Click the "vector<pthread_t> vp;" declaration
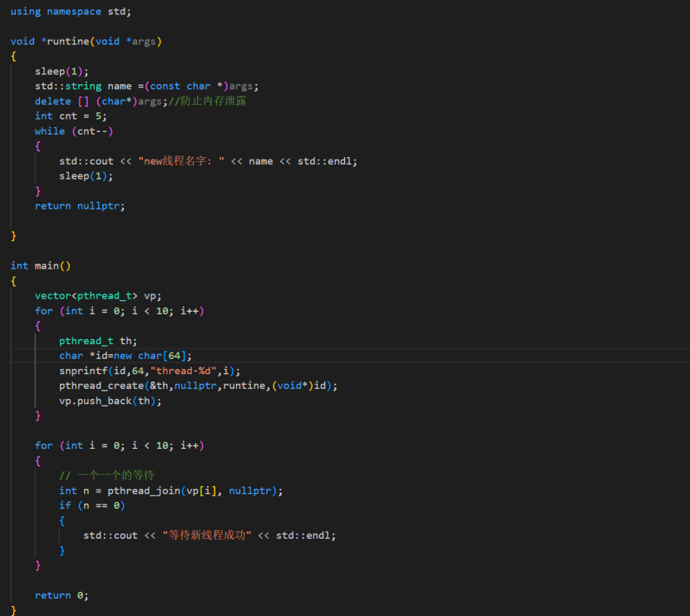This screenshot has height=616, width=690. click(98, 296)
